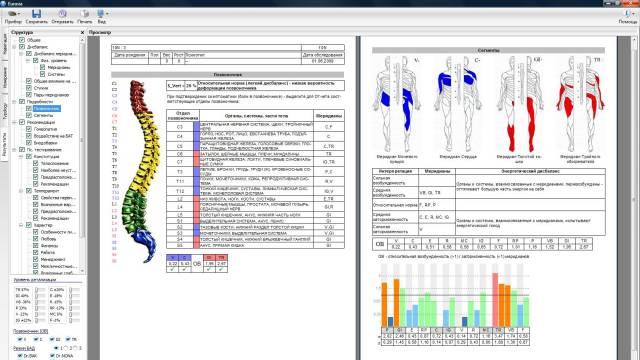Screen dimensions: 640x360
Task: Adjust the MC 5% detail slider
Action: click(74, 314)
